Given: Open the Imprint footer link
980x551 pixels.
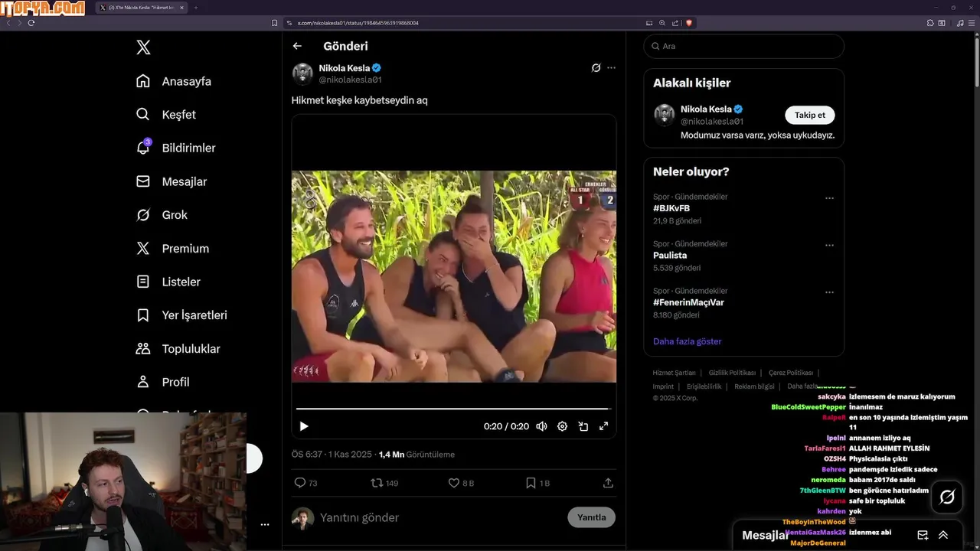Looking at the screenshot, I should point(663,386).
